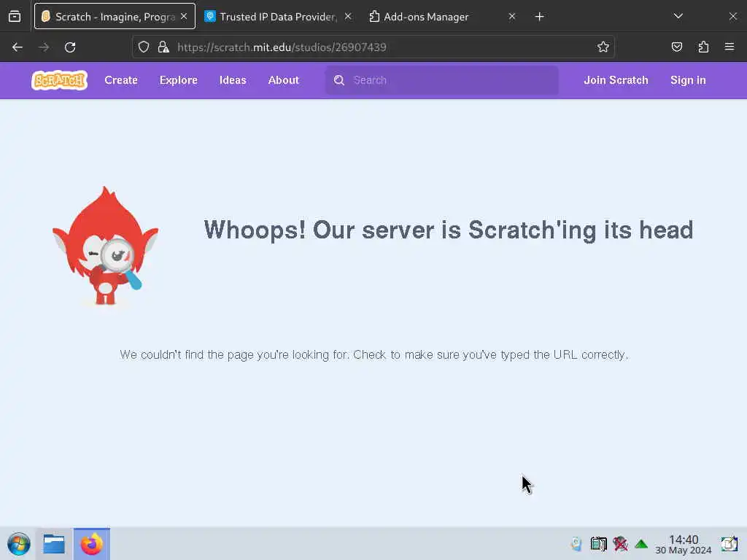Close the Add-ons Manager tab

coord(512,16)
